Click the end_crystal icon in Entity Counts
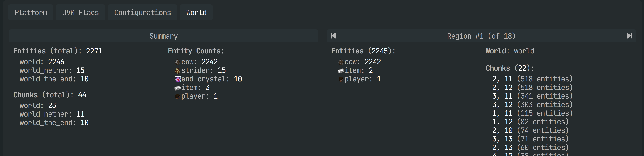Viewport: 644px width, 156px height. [x=178, y=79]
